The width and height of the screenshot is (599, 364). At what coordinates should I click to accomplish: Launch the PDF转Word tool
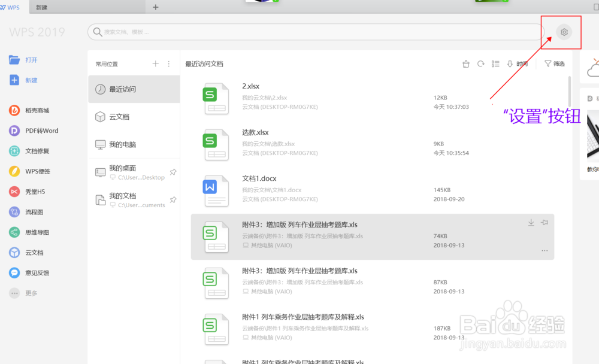click(31, 131)
